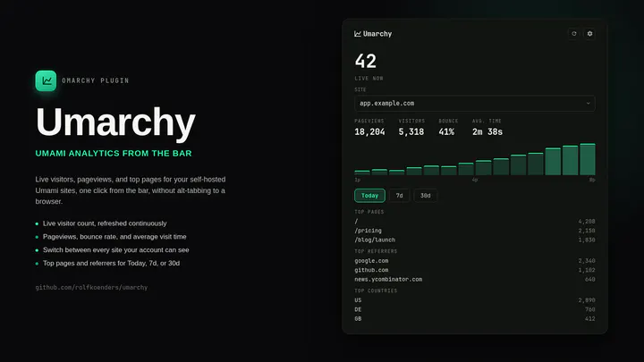Click the Pageviews, bounce rate bullet text
Viewport: 644px width, 362px height.
pyautogui.click(x=114, y=237)
